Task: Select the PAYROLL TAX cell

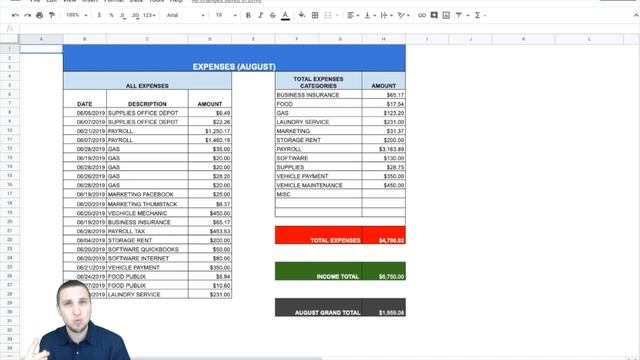Action: (x=147, y=231)
